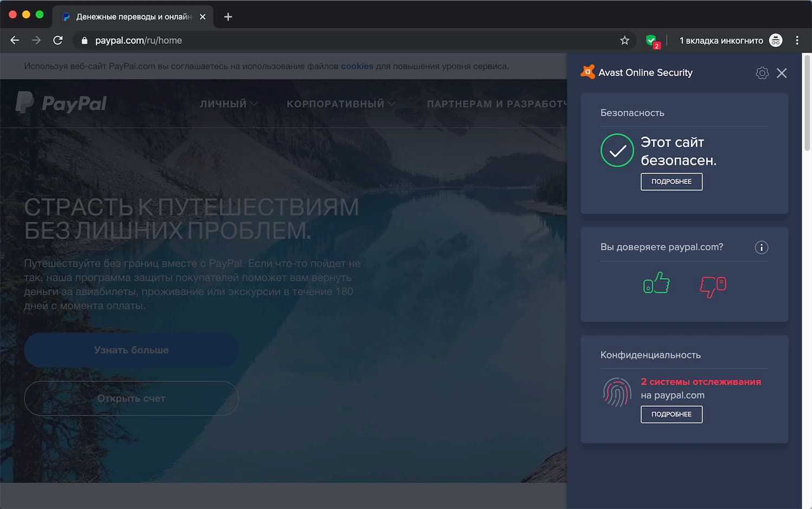Open the Avast extension icon in the toolbar
This screenshot has width=812, height=509.
tap(651, 40)
